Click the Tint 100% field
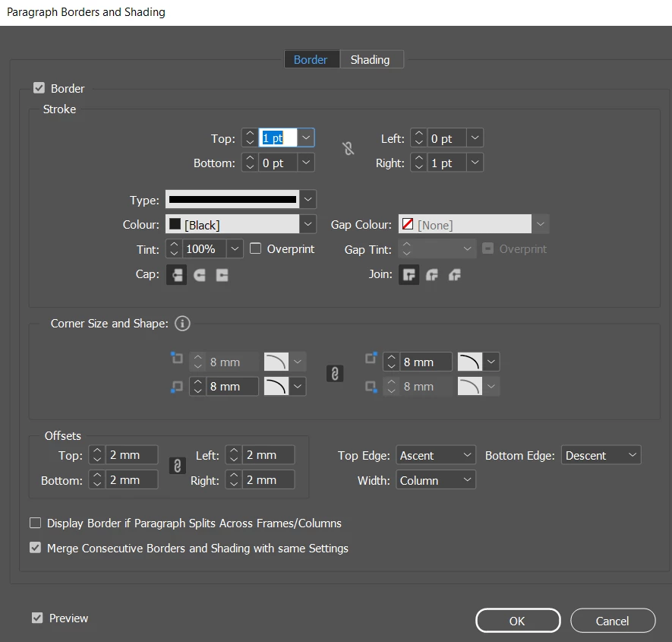672x642 pixels. [x=204, y=248]
